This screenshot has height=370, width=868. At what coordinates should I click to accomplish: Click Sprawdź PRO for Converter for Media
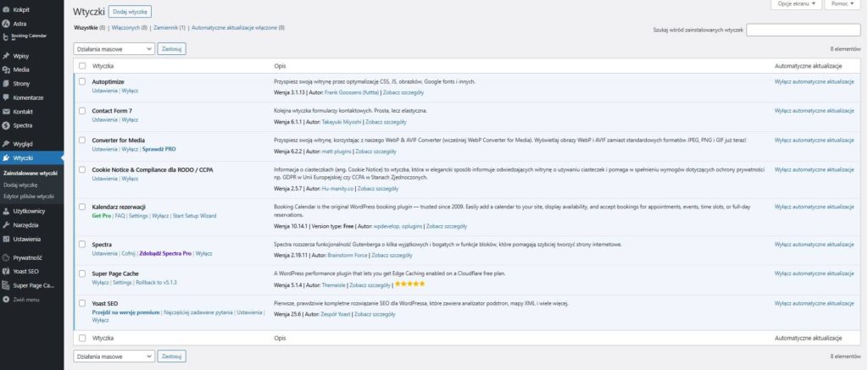159,149
